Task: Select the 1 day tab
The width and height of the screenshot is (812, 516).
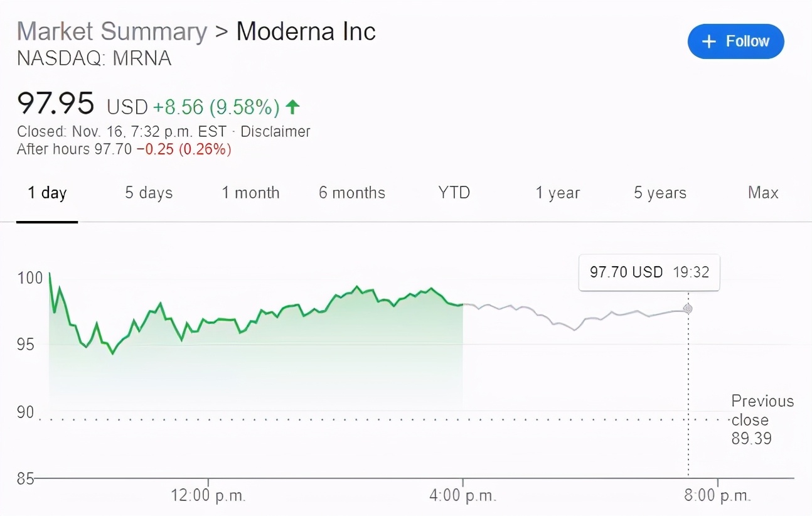Action: pos(47,193)
